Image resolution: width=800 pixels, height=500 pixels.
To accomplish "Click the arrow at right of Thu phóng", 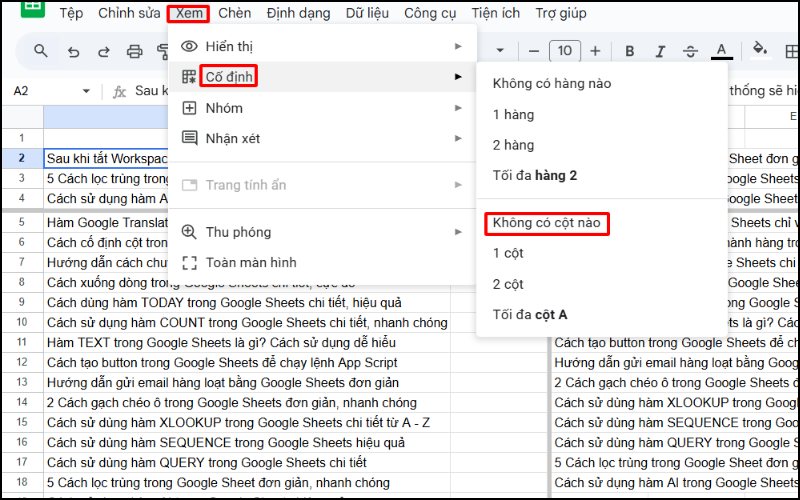I will click(x=458, y=232).
